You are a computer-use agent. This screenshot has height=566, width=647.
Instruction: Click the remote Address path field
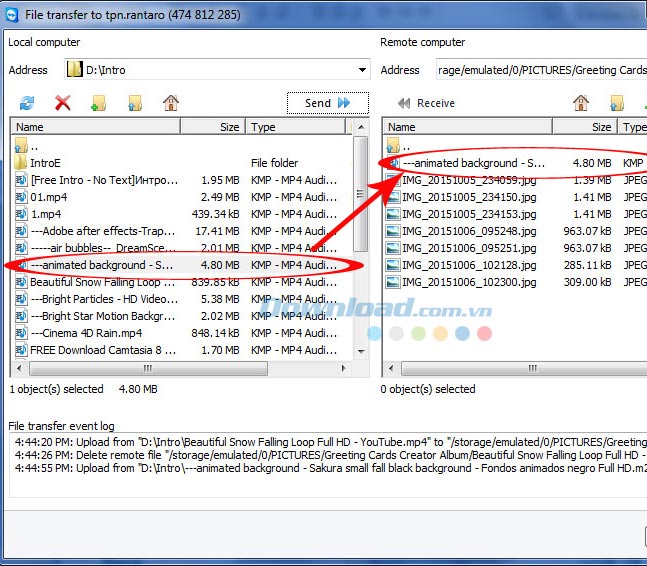pyautogui.click(x=540, y=70)
